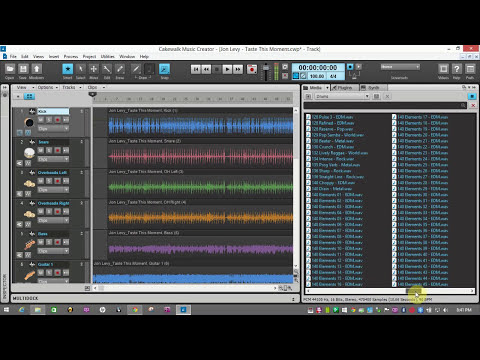Screen dimensions: 480x360
Task: Open Chrome from the Windows taskbar
Action: 135,310
